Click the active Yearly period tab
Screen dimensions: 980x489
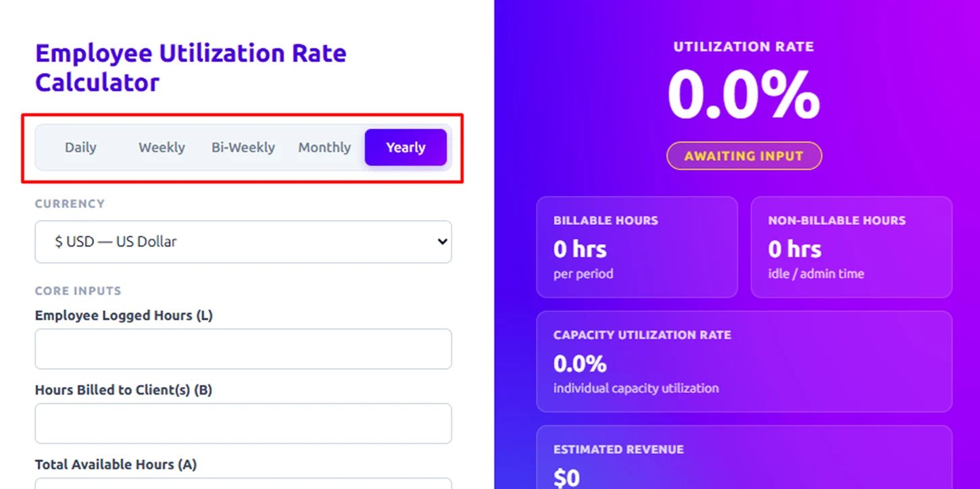point(406,147)
